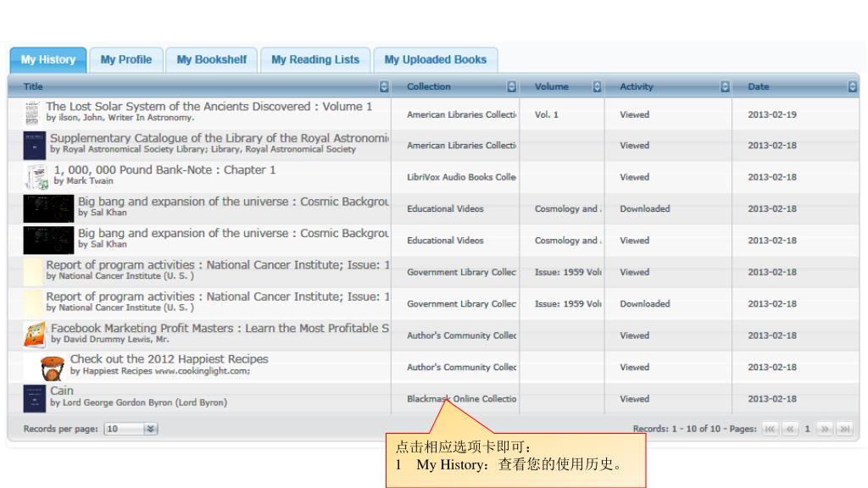Go to the My Uploaded Books tab
Viewport: 868px width, 488px height.
click(x=436, y=60)
